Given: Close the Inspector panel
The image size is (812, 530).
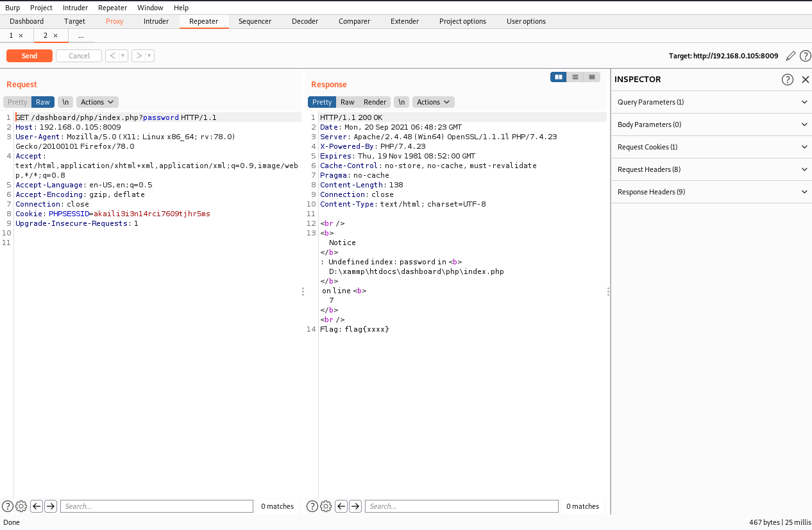Looking at the screenshot, I should [x=806, y=80].
